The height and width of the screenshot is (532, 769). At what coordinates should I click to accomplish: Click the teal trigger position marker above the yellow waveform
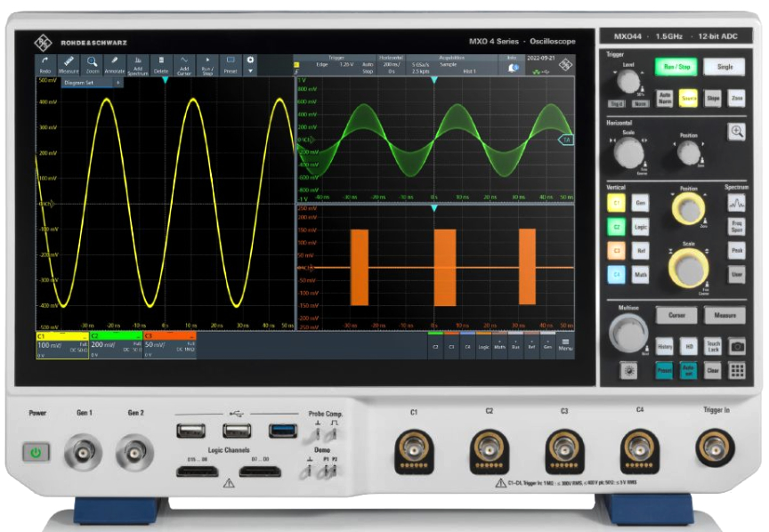[x=166, y=79]
